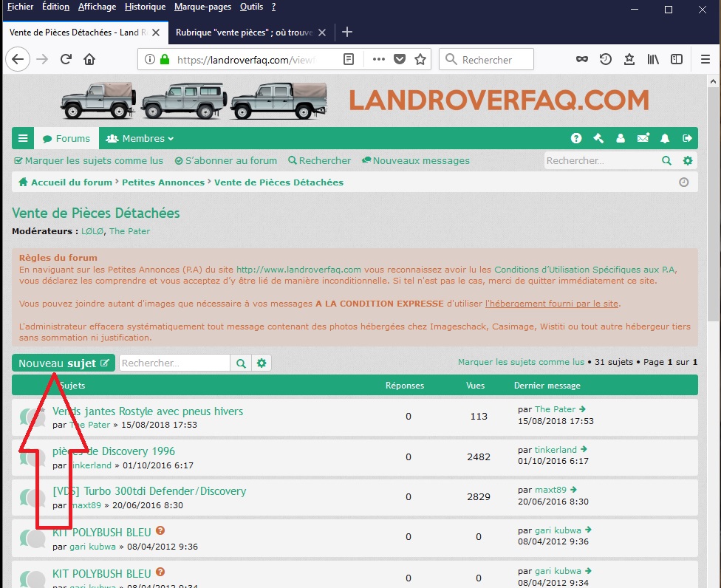
Task: Focus the forum Rechercher field in header
Action: (x=601, y=160)
